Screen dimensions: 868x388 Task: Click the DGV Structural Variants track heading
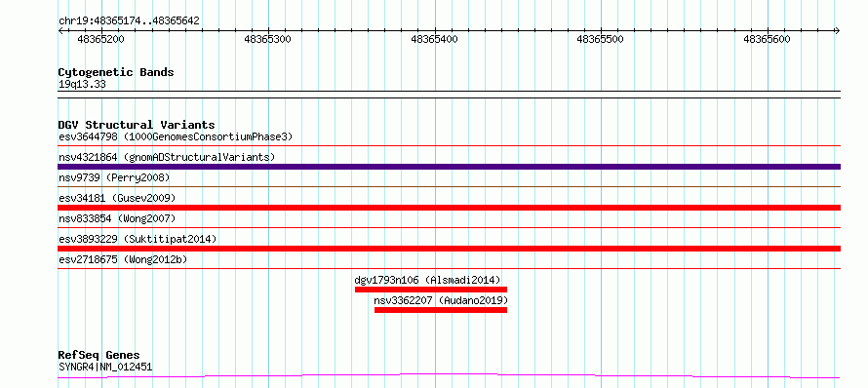click(137, 125)
